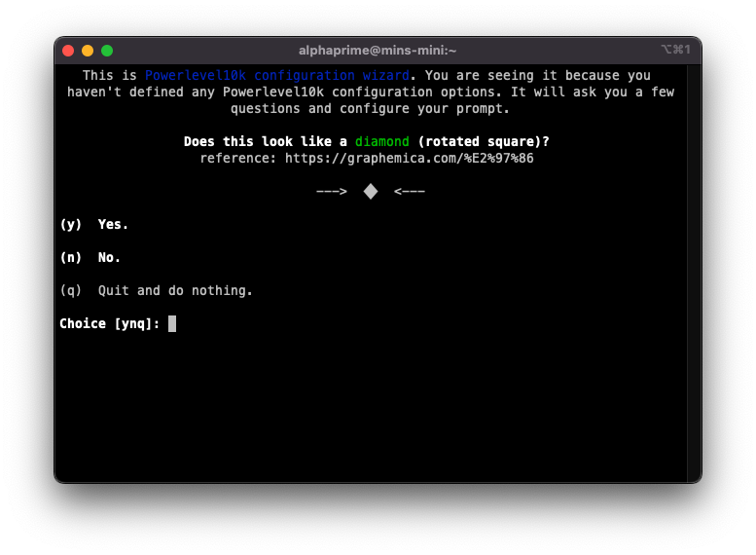Click the right '<---' arrow text
Screen dimensions: 756x555
click(x=410, y=192)
